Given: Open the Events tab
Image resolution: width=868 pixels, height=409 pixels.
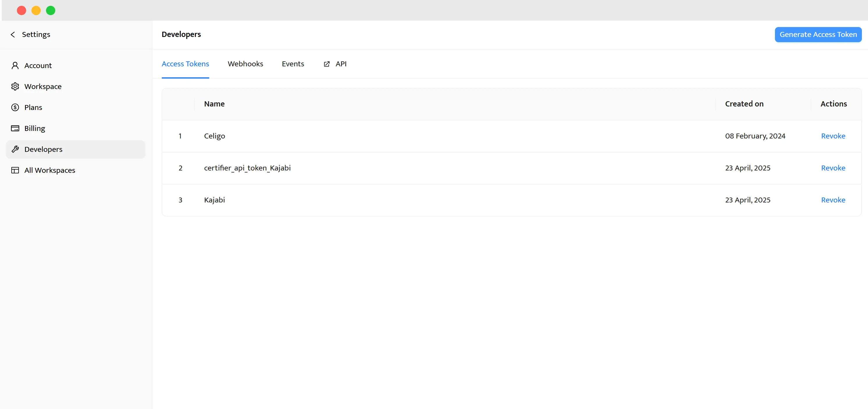Looking at the screenshot, I should tap(293, 64).
